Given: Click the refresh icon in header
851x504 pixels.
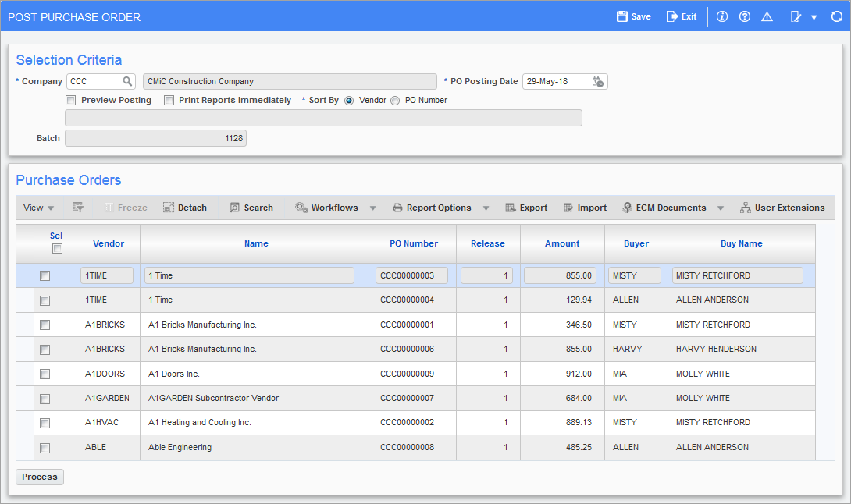Looking at the screenshot, I should point(836,16).
